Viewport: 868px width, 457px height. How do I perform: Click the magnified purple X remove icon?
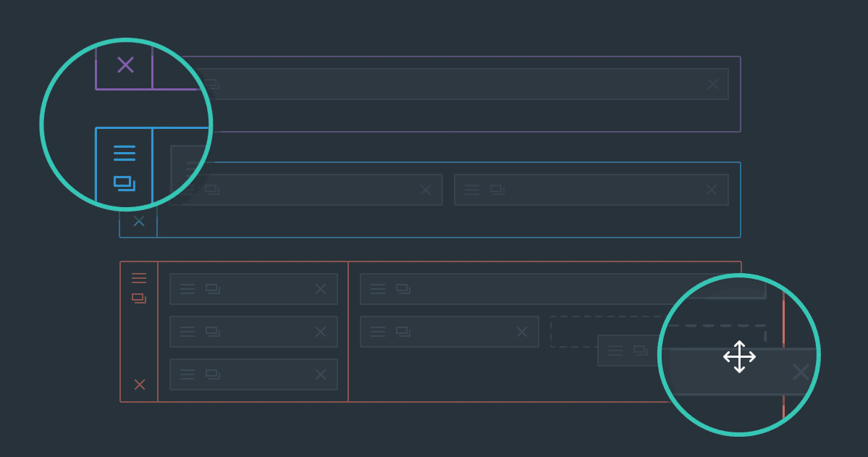point(125,65)
